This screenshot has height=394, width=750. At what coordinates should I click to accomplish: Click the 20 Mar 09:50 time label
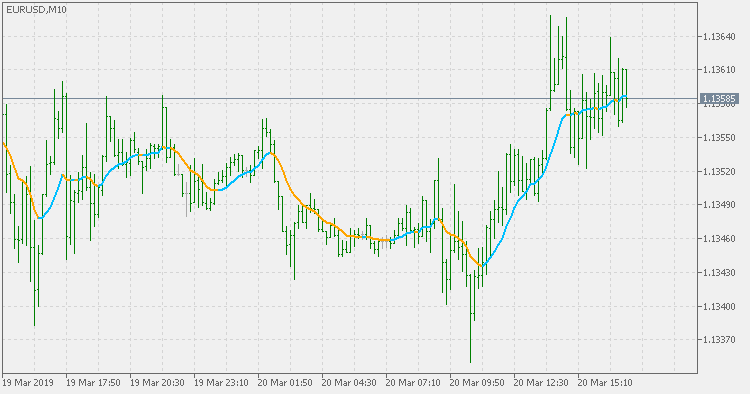tap(477, 383)
